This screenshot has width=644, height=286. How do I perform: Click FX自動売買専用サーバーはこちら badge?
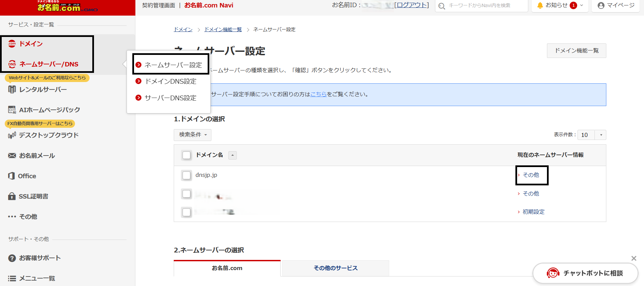(x=40, y=123)
